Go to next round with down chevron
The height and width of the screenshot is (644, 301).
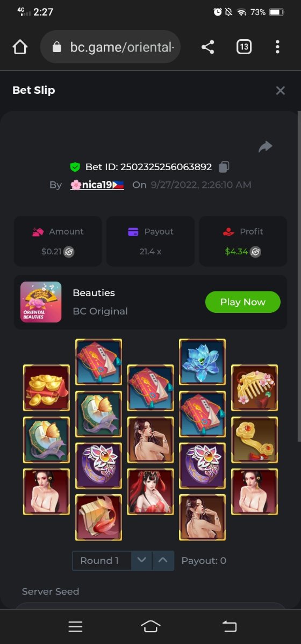(141, 561)
